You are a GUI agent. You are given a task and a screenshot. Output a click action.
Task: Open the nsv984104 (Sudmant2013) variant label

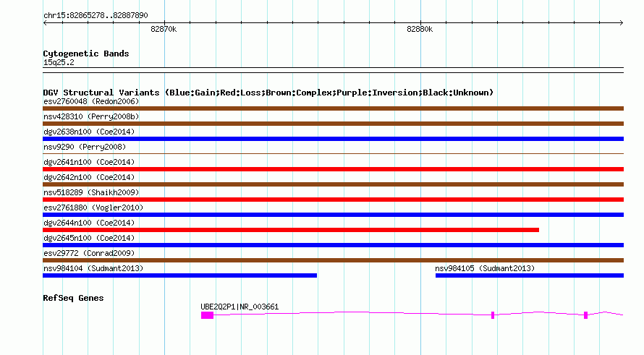(93, 268)
